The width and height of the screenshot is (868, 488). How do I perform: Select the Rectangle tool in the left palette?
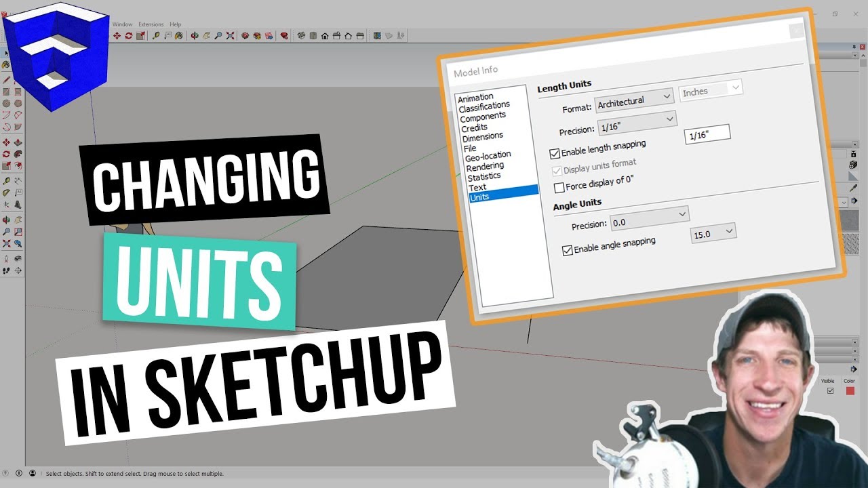pyautogui.click(x=6, y=92)
